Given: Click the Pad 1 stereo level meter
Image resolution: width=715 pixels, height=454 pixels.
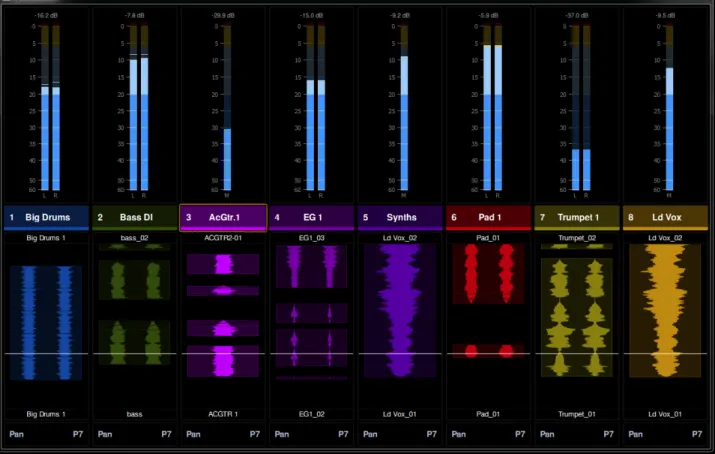Looking at the screenshot, I should (492, 108).
